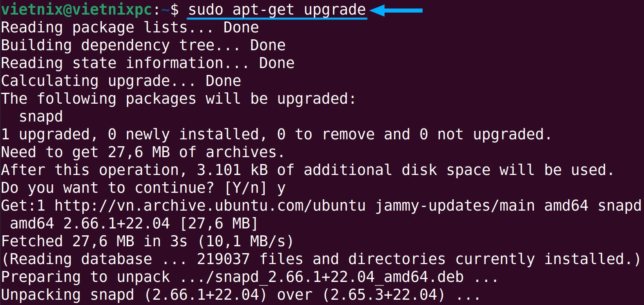Viewport: 644px width, 305px height.
Task: Click the 'Unpacking snapd' line
Action: 241,295
